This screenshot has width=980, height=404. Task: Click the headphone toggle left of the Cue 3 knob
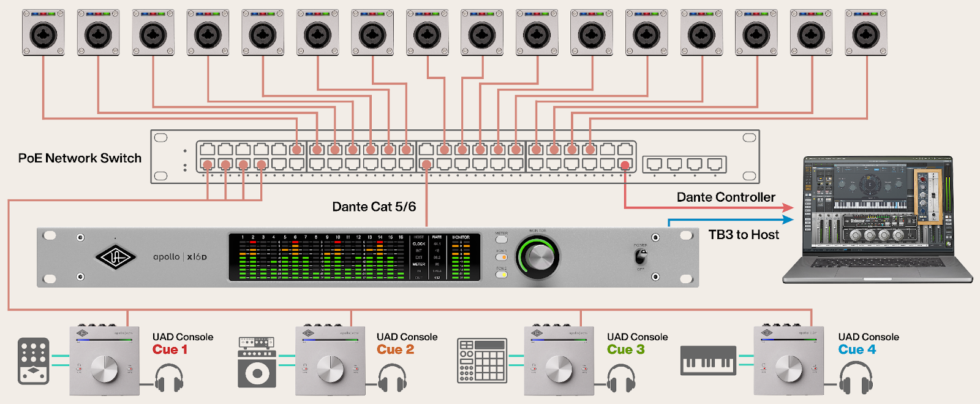coord(533,368)
